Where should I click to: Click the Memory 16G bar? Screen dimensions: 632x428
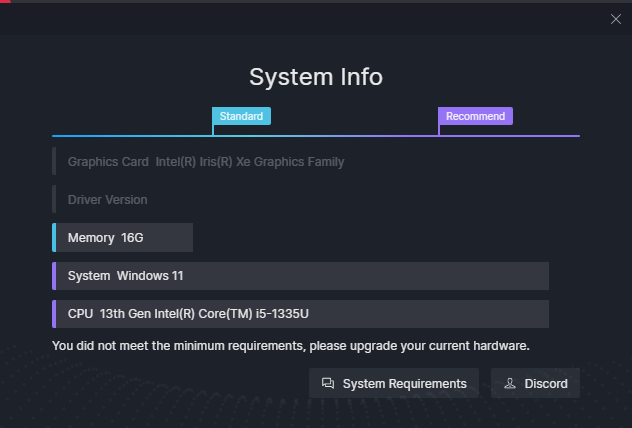point(123,238)
